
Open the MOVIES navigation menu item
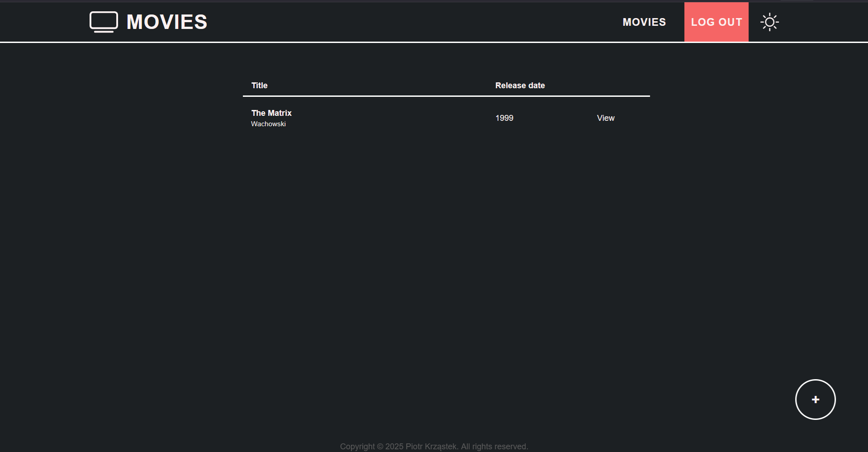point(644,22)
